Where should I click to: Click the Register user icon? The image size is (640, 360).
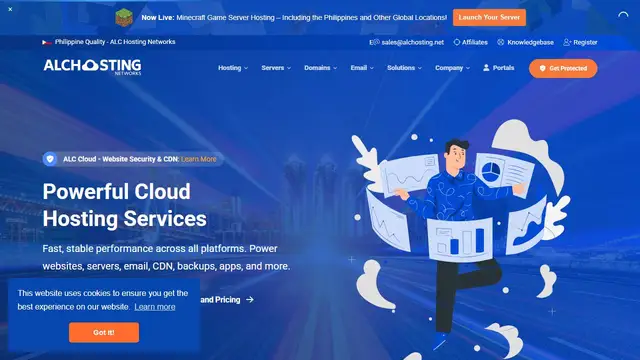coord(567,42)
